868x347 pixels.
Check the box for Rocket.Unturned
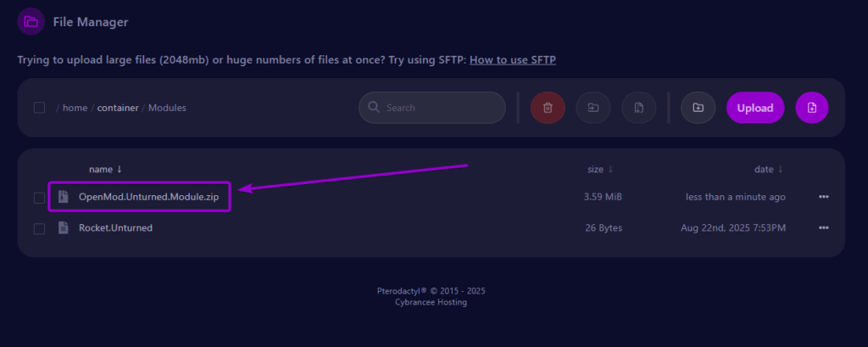pyautogui.click(x=39, y=228)
